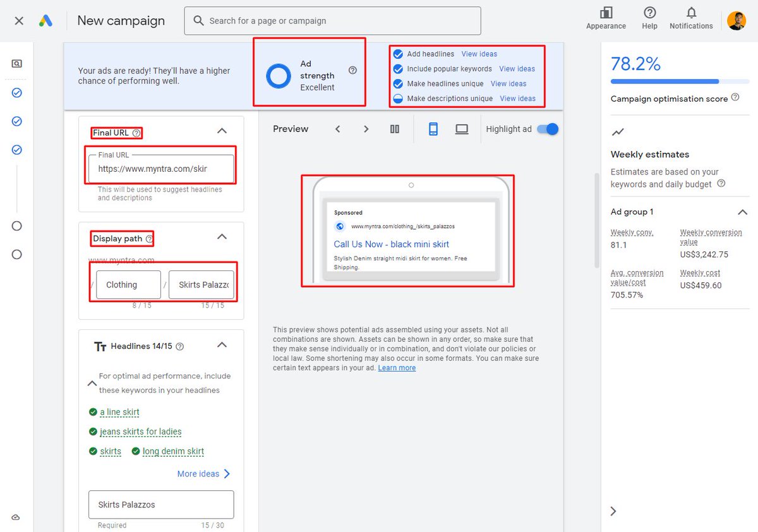The image size is (758, 532).
Task: Click the Clothing display path field
Action: 129,285
